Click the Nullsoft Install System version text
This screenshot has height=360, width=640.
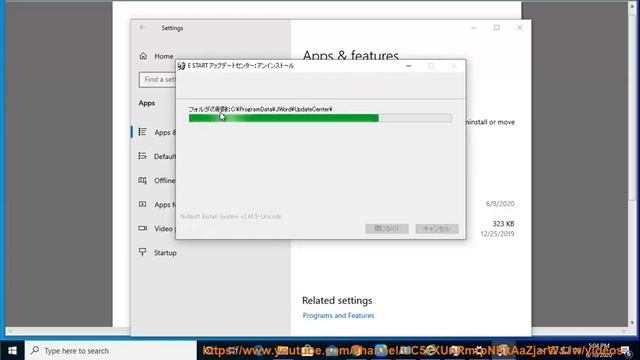[x=231, y=216]
